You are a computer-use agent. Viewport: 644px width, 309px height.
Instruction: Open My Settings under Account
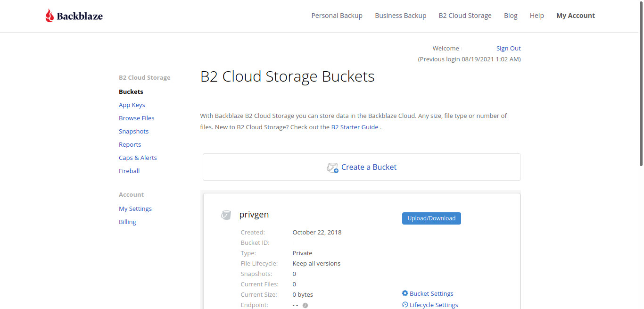tap(135, 209)
